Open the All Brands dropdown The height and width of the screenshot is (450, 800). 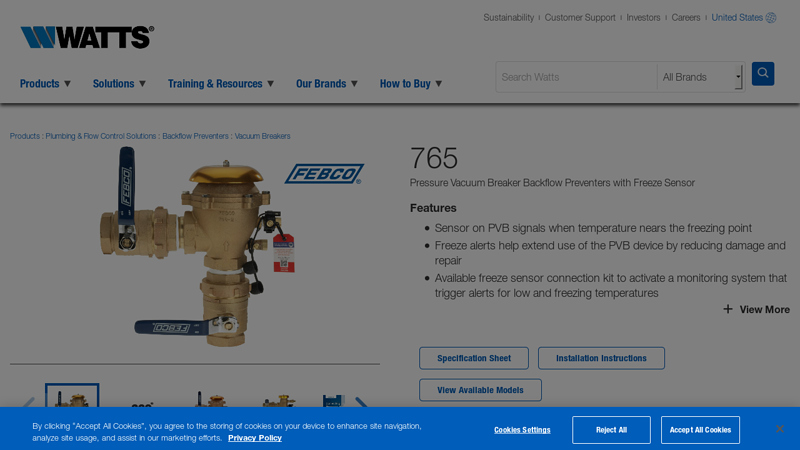[701, 77]
